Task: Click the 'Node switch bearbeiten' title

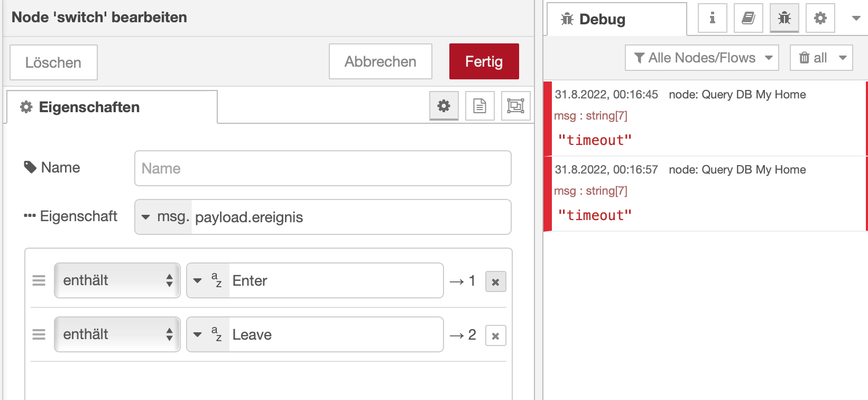Action: [x=99, y=17]
